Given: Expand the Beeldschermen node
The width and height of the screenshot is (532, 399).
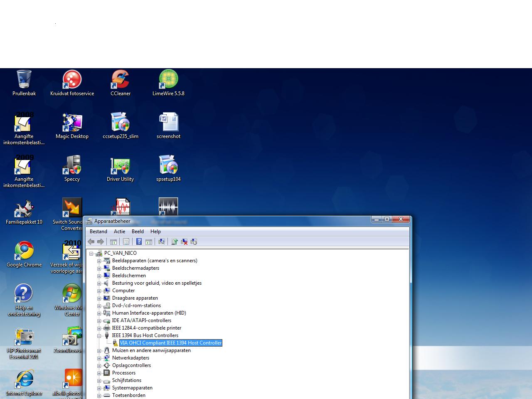Looking at the screenshot, I should coord(99,276).
